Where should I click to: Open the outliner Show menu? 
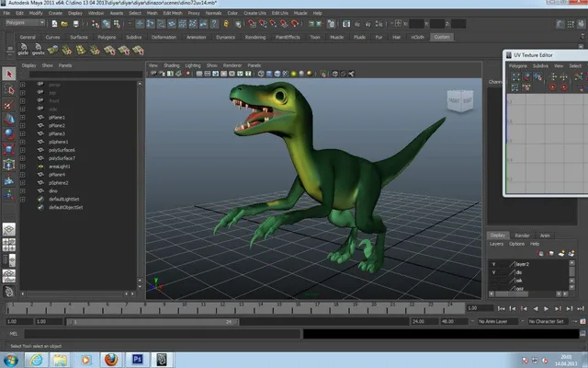click(x=47, y=65)
